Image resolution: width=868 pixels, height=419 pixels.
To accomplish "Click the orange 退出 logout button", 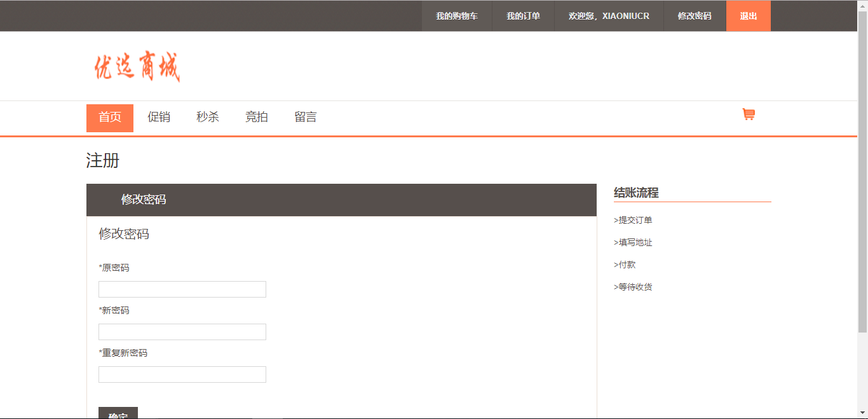I will 748,16.
